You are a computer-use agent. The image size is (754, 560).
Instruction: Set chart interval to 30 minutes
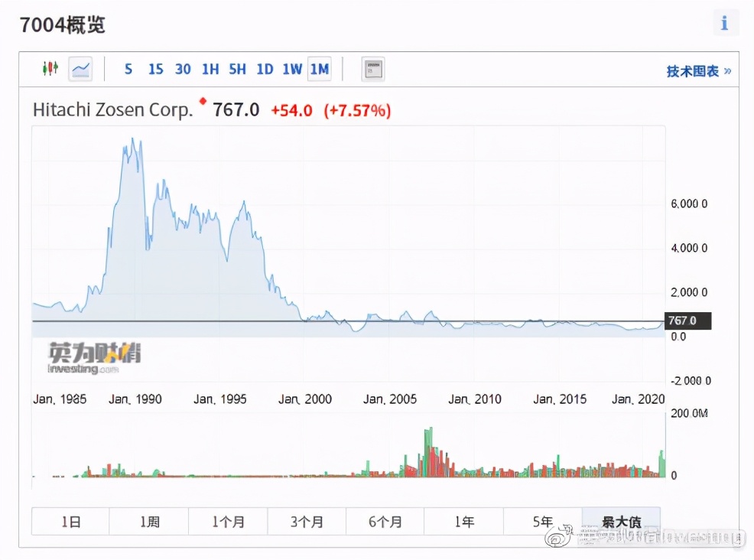coord(183,70)
